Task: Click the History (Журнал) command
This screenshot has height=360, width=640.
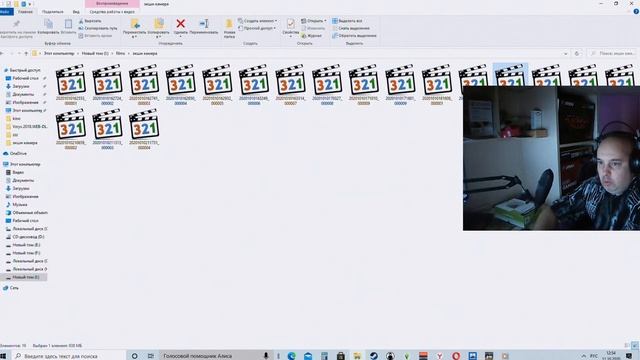Action: click(x=311, y=36)
